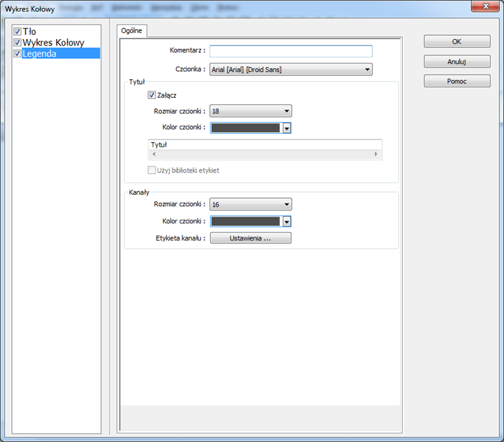The height and width of the screenshot is (442, 504).
Task: Click right arrow of title scrollbar
Action: [x=376, y=154]
